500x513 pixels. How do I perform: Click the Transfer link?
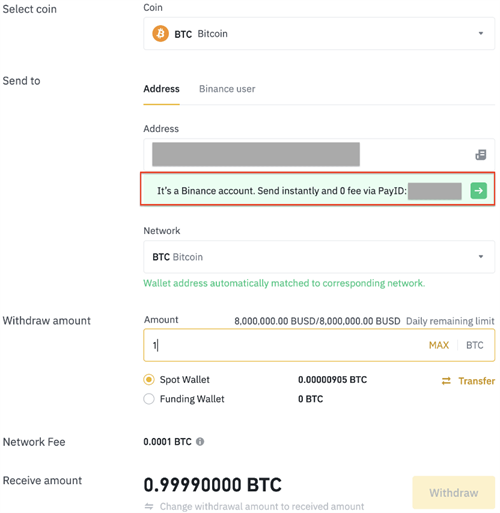[477, 381]
